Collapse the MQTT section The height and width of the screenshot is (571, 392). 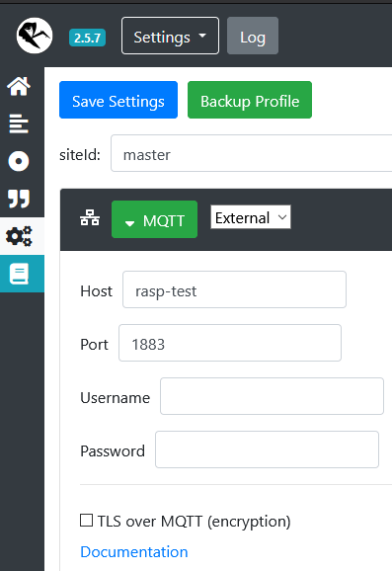pos(154,219)
